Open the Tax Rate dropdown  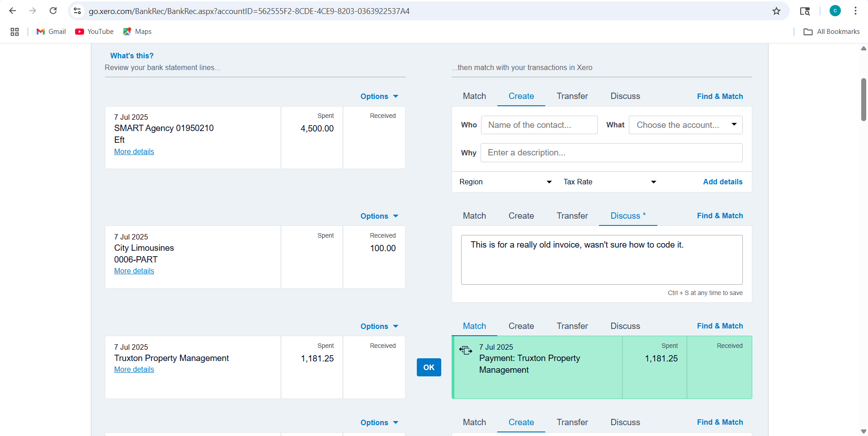[x=609, y=182]
